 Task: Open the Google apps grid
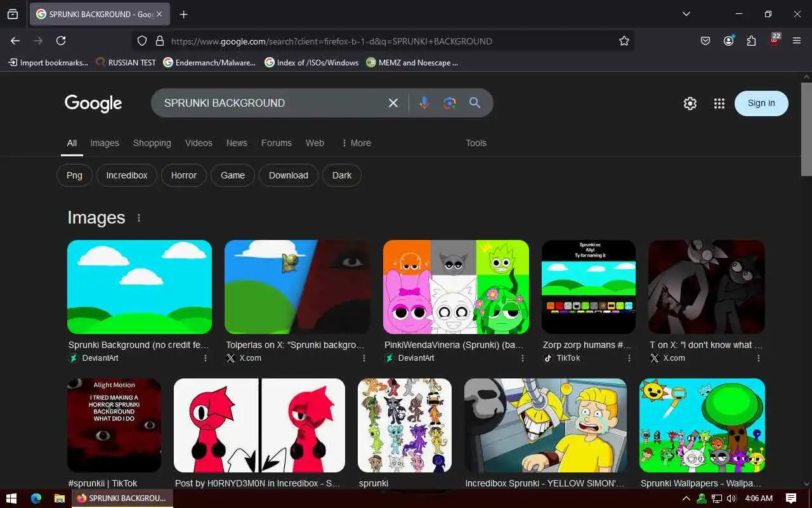click(719, 104)
